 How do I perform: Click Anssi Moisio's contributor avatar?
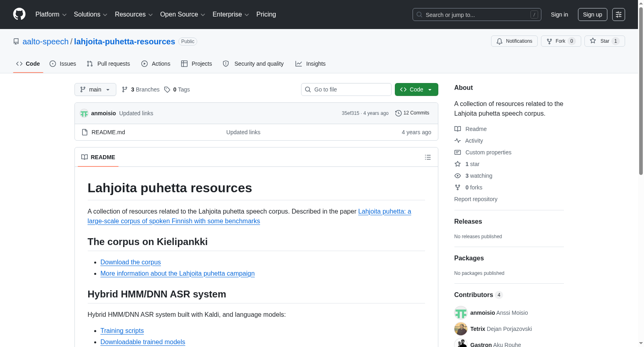pyautogui.click(x=461, y=313)
